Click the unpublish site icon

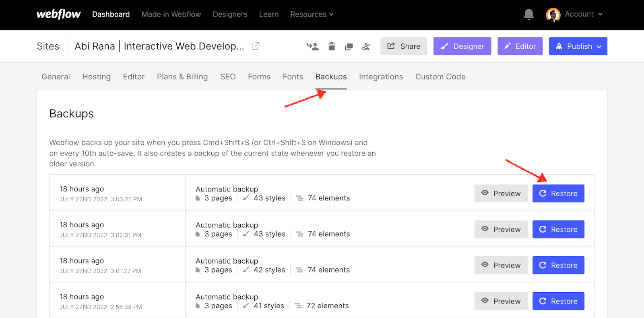[366, 46]
